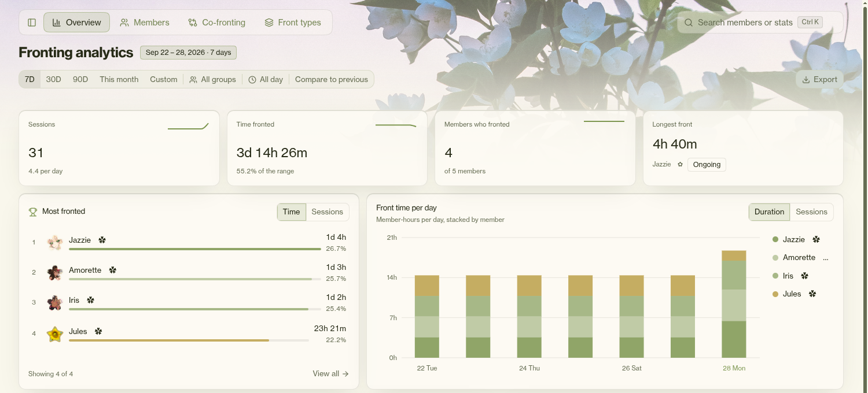This screenshot has width=868, height=393.
Task: Click the clover icon next to Jules in Most fronted
Action: point(98,331)
